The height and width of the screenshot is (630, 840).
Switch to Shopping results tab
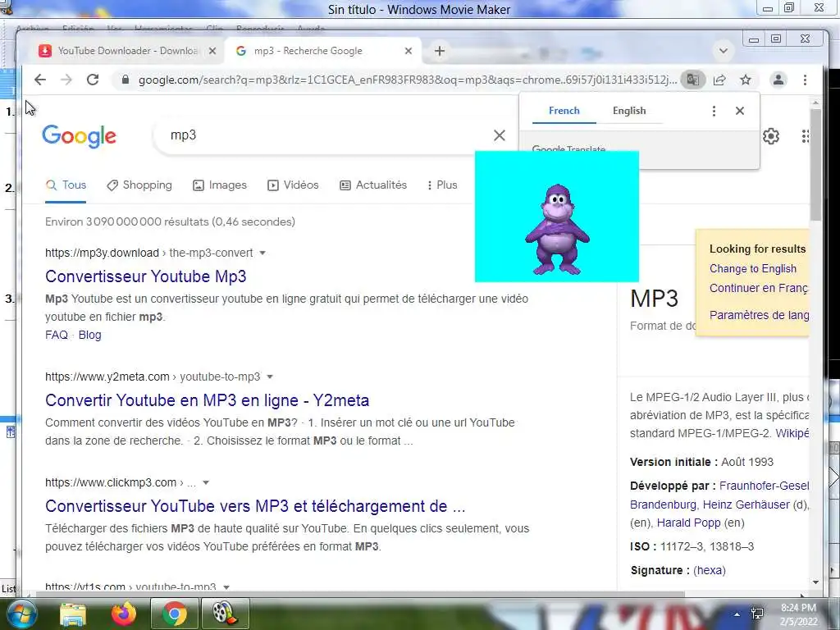[x=139, y=185]
